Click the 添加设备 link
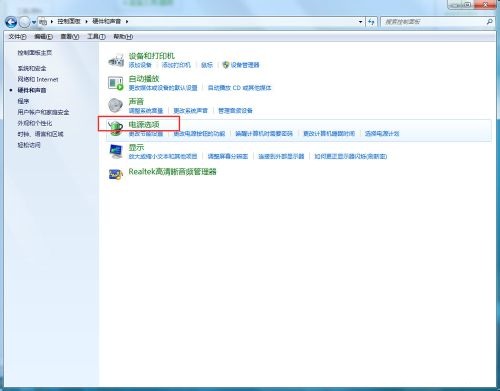 [140, 65]
